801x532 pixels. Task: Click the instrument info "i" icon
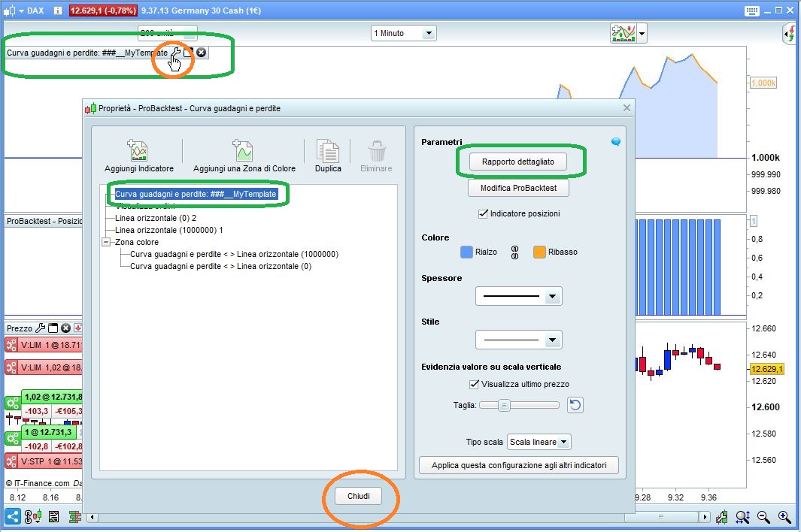(58, 11)
